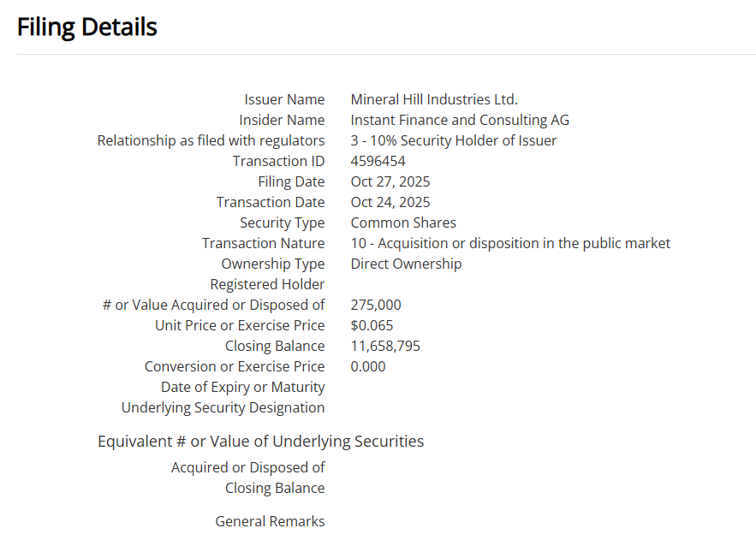The height and width of the screenshot is (558, 756).
Task: Click the Registered Holder label
Action: (x=267, y=284)
